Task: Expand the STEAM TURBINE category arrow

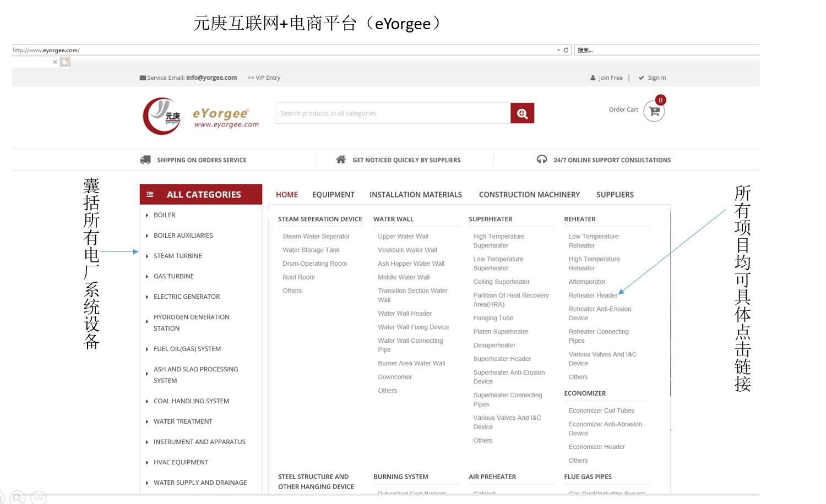Action: pyautogui.click(x=147, y=256)
